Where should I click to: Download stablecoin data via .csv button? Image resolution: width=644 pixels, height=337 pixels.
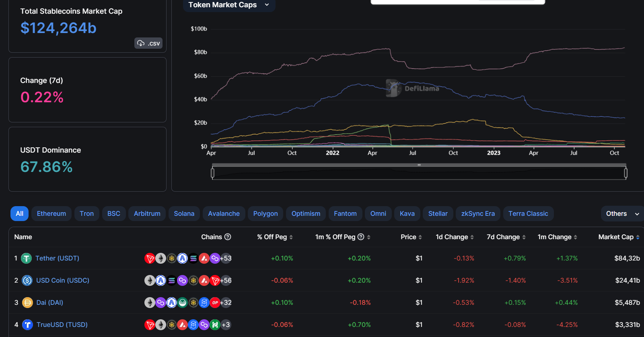(148, 43)
